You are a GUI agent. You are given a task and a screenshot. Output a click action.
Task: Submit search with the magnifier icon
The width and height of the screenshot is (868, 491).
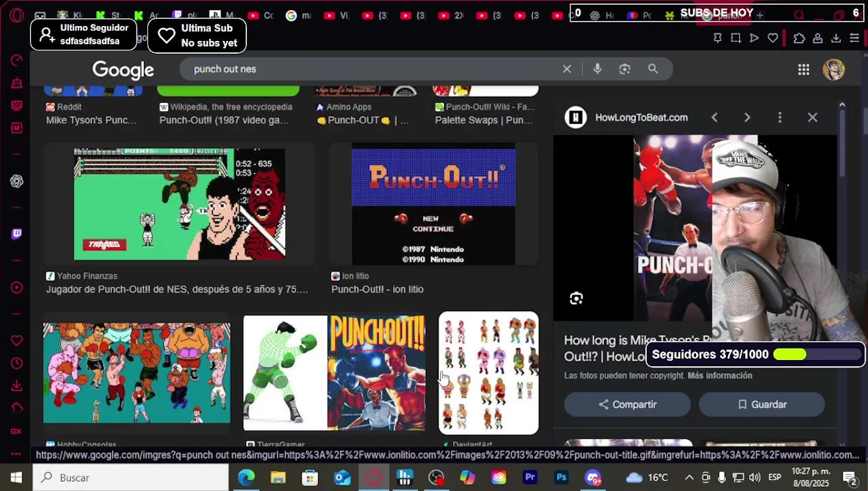(x=653, y=69)
